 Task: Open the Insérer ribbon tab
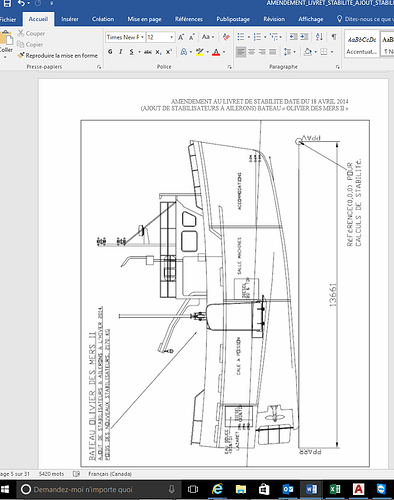tap(70, 19)
